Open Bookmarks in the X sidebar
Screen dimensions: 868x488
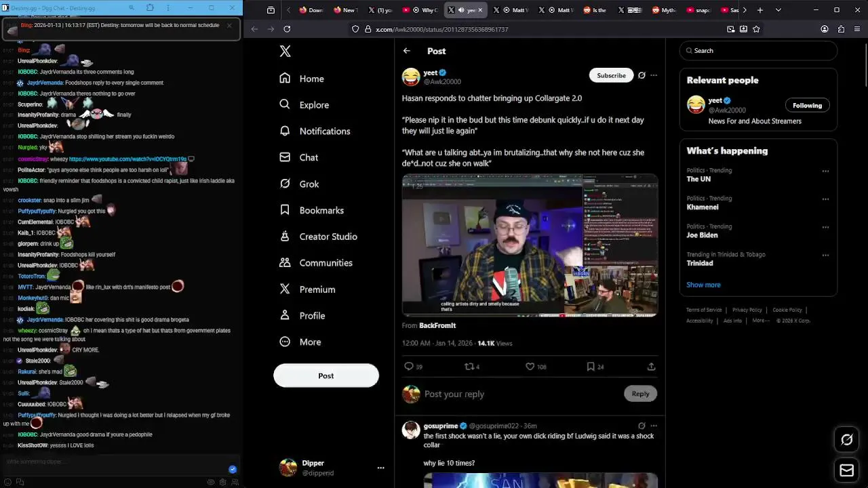(x=311, y=210)
